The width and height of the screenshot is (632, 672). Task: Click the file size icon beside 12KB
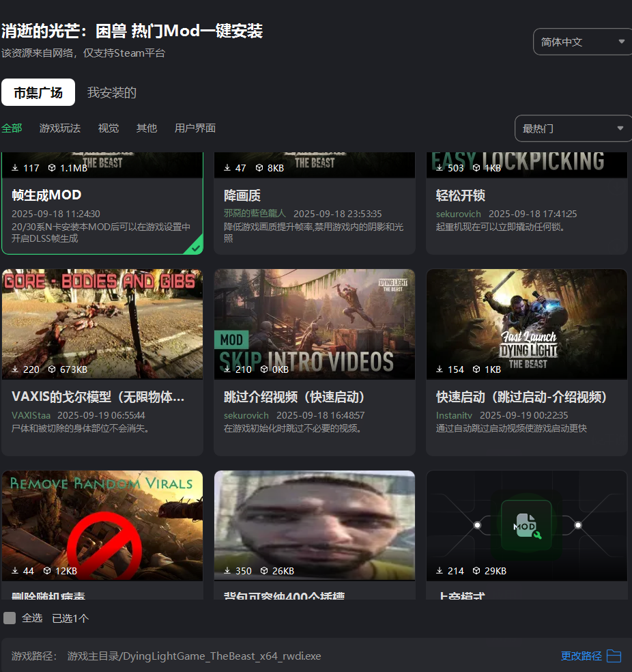(x=47, y=570)
